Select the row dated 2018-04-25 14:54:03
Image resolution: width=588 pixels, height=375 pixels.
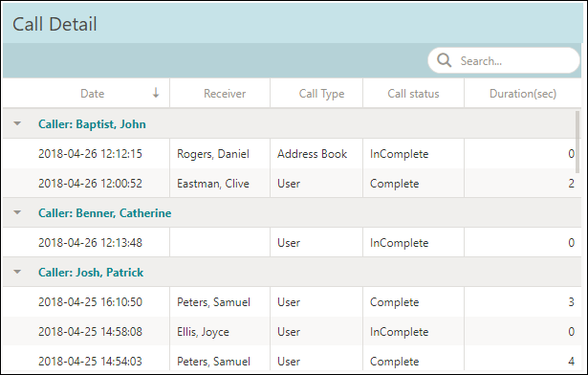[x=292, y=361]
